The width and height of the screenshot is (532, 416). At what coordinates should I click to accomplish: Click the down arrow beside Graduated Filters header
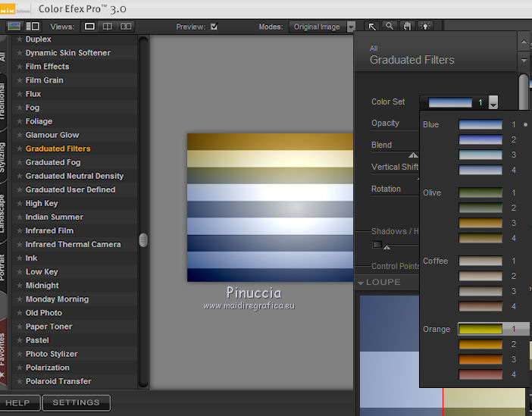pos(524,61)
